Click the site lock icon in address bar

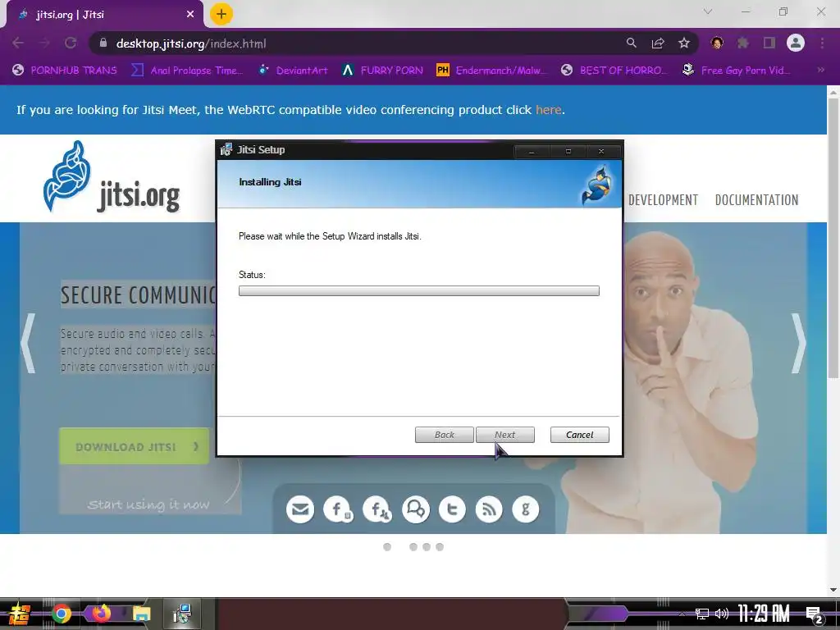click(104, 43)
